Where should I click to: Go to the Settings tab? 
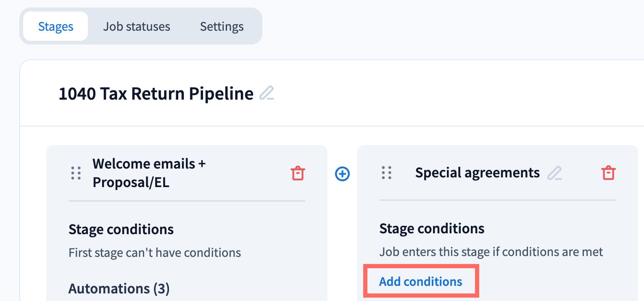tap(222, 26)
